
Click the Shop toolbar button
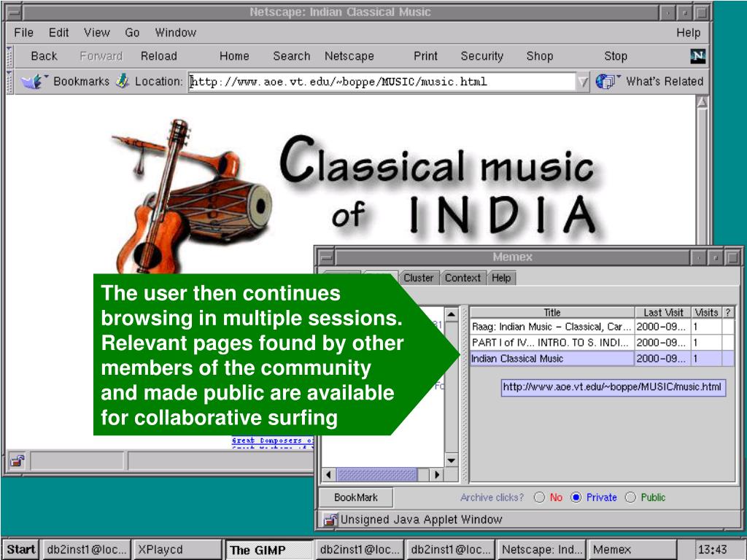point(539,56)
